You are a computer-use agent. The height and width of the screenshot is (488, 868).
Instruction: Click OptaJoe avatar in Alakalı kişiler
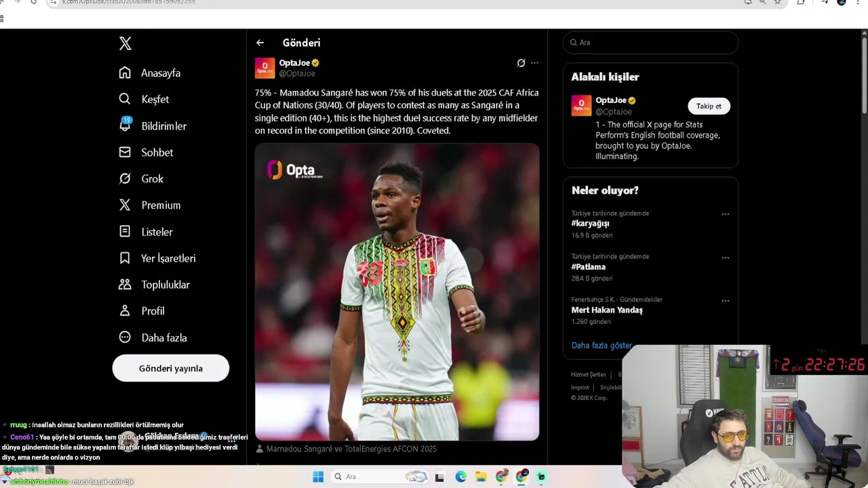tap(581, 105)
